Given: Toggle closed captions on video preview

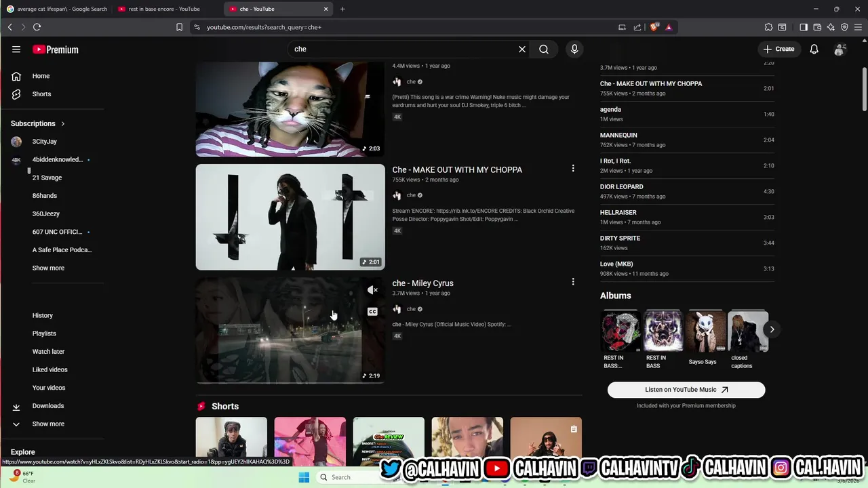Looking at the screenshot, I should pyautogui.click(x=372, y=312).
